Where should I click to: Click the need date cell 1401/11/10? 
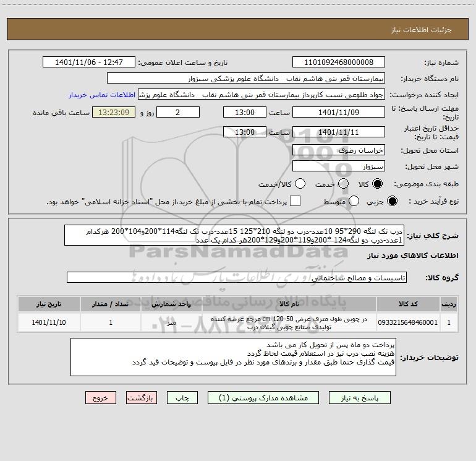pyautogui.click(x=49, y=322)
